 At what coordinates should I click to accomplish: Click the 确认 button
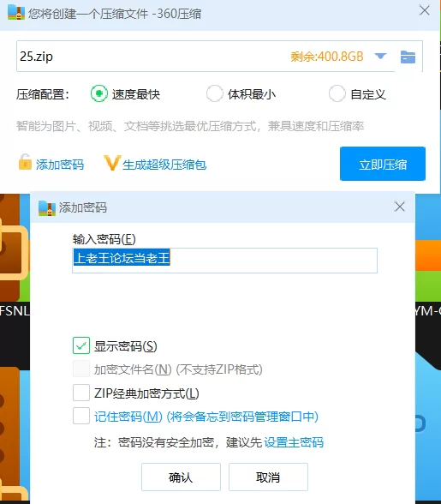181,477
